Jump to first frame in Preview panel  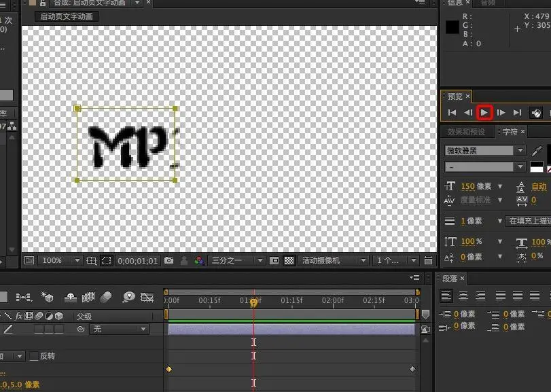(x=452, y=113)
